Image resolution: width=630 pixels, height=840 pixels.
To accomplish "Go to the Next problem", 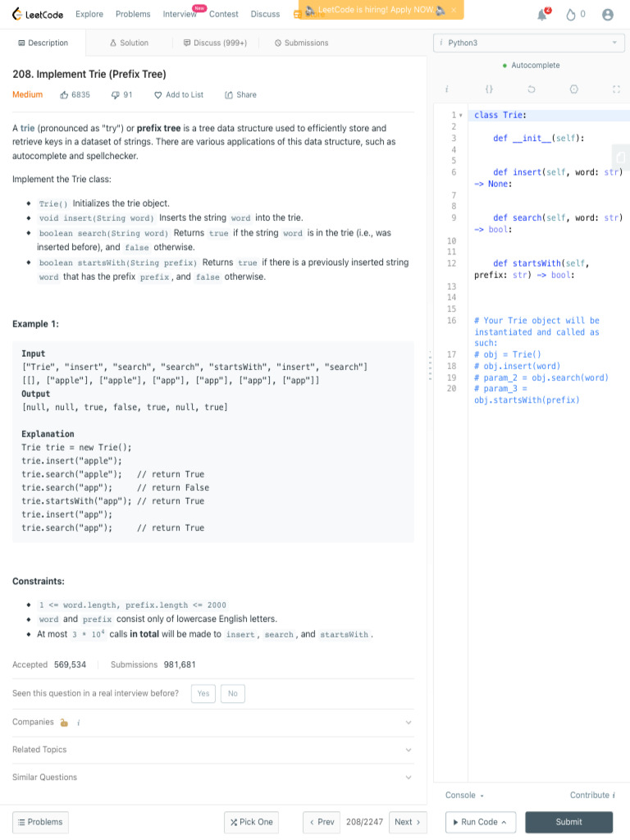I will tap(408, 822).
